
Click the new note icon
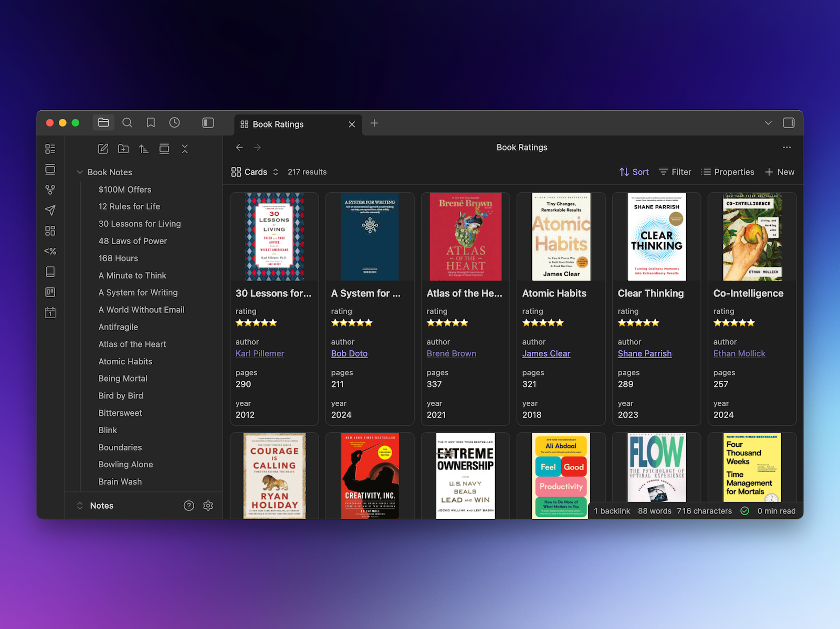pos(103,149)
